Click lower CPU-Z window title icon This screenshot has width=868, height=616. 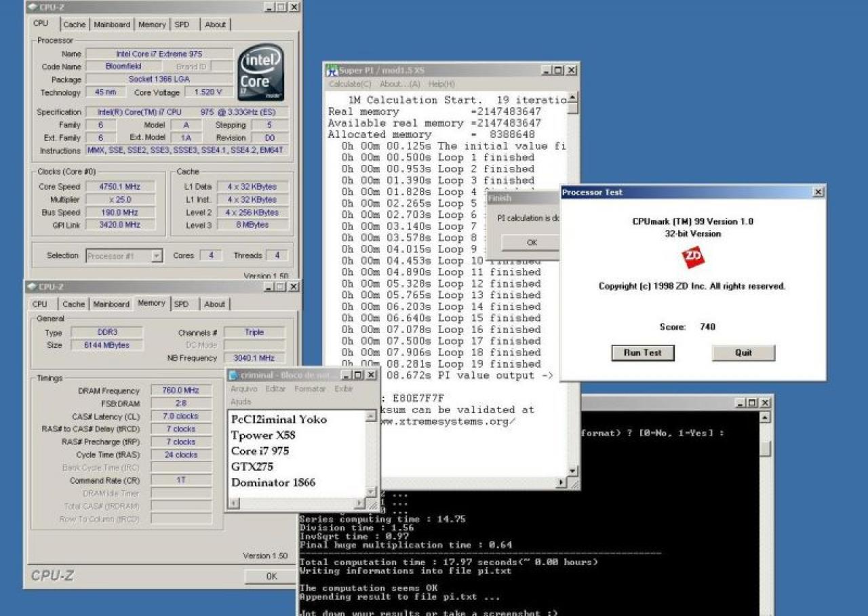tap(32, 287)
